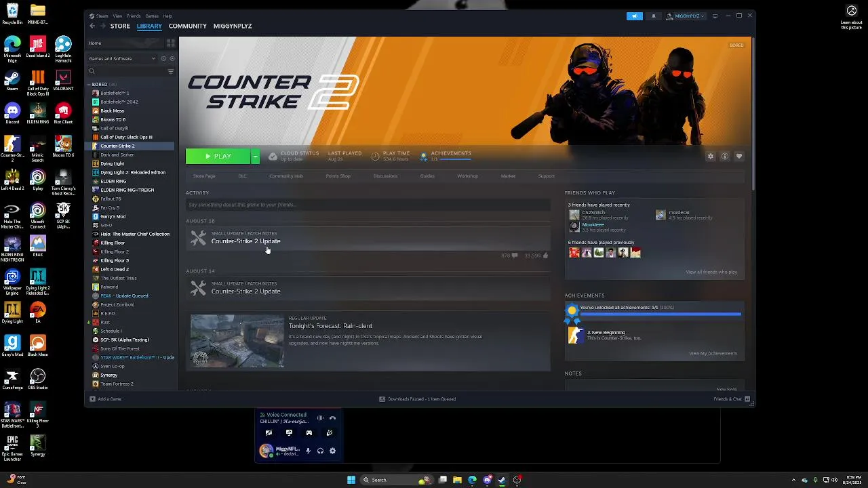Launch Epic Games Launcher desktop shortcut
Viewport: 868px width, 488px height.
tap(12, 448)
